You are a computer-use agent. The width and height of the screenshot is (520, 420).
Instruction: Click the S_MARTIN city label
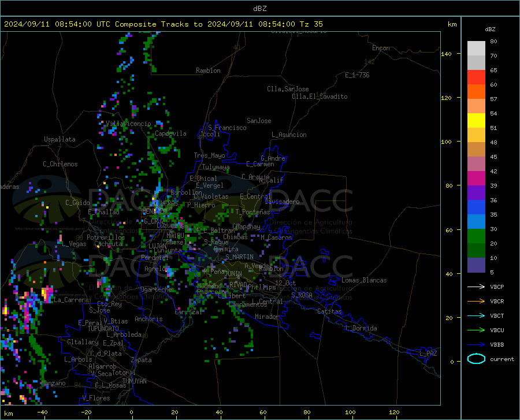pyautogui.click(x=239, y=257)
